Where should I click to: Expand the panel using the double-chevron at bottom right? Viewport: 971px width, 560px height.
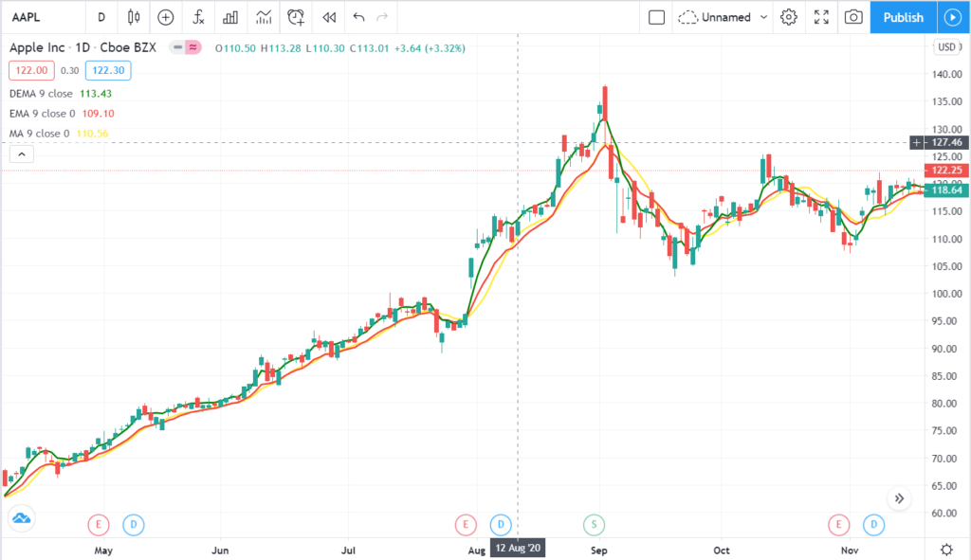coord(899,497)
